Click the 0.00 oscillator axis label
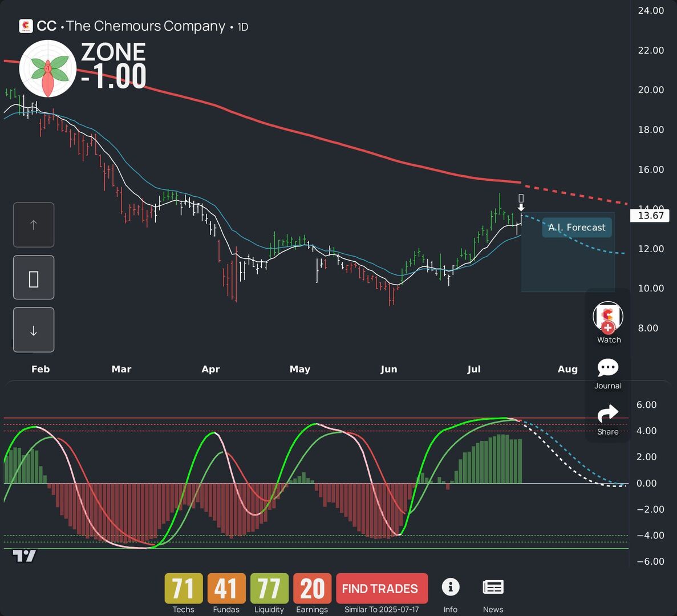 pos(646,484)
